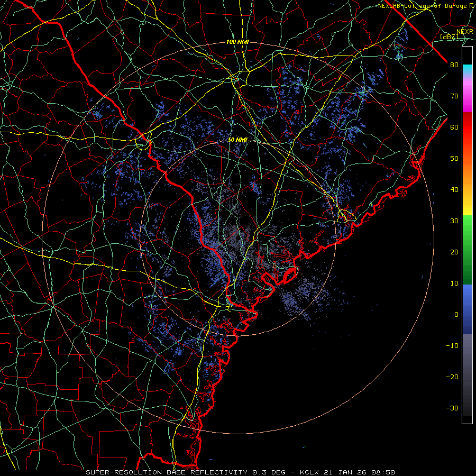Click the 100 NMI range ring label
This screenshot has width=476, height=476.
click(x=237, y=42)
